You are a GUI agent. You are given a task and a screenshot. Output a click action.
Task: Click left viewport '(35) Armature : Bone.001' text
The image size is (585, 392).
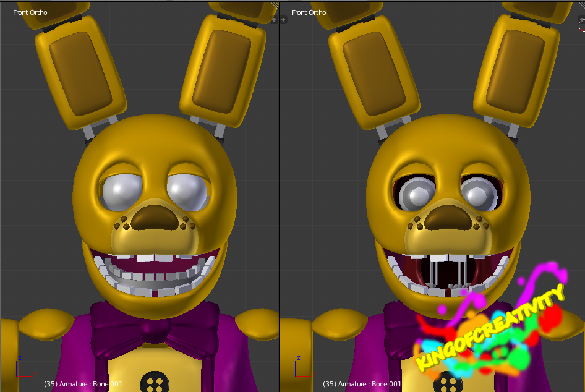pyautogui.click(x=83, y=384)
